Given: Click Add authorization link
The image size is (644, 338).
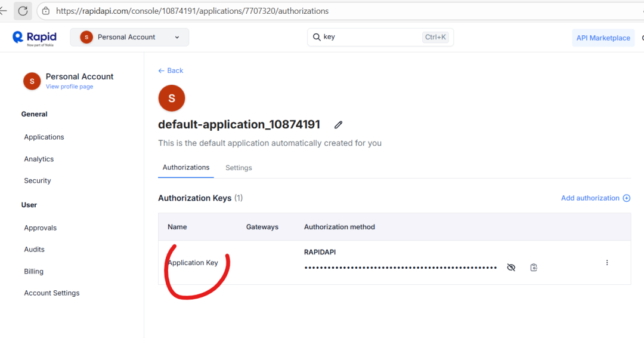Looking at the screenshot, I should [x=590, y=198].
